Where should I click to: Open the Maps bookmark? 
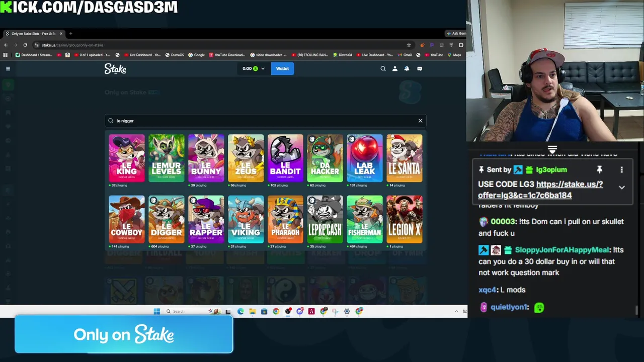click(x=454, y=55)
